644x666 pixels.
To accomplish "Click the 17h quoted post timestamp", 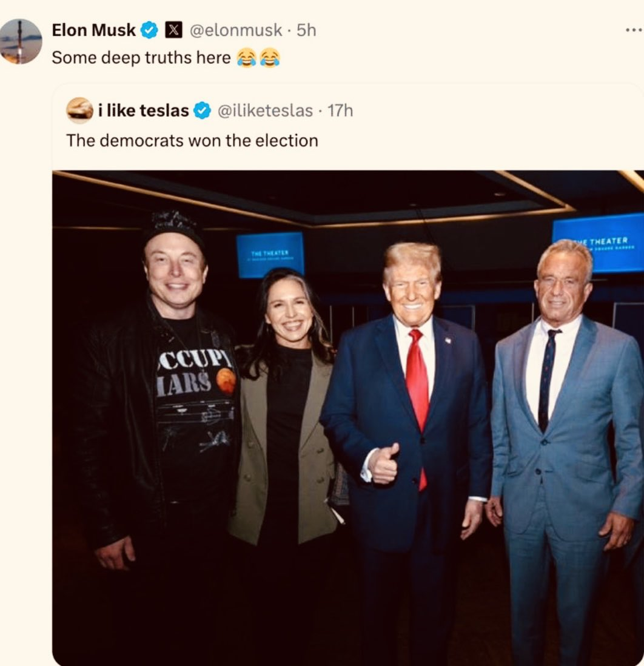I will pos(340,111).
